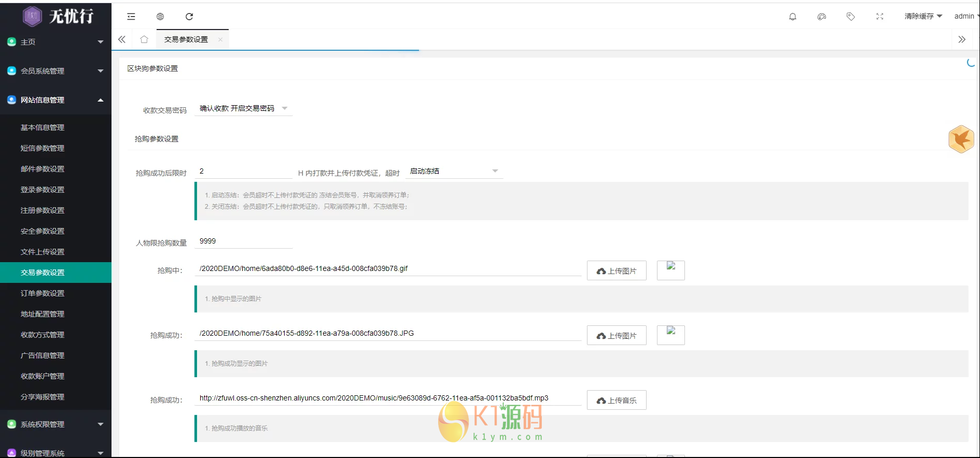Click the 抢购中 image preview thumbnail
Screen dimensions: 980x458
click(671, 270)
